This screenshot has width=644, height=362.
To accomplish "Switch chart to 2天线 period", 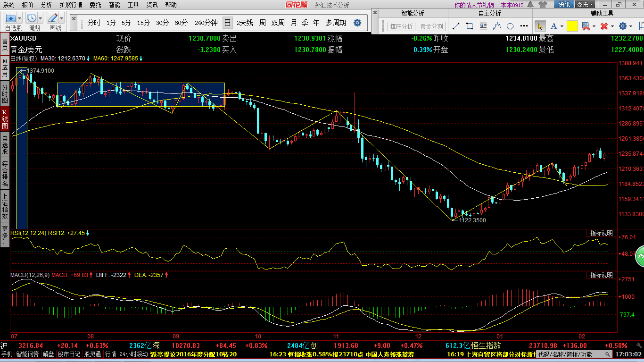I will [x=245, y=23].
